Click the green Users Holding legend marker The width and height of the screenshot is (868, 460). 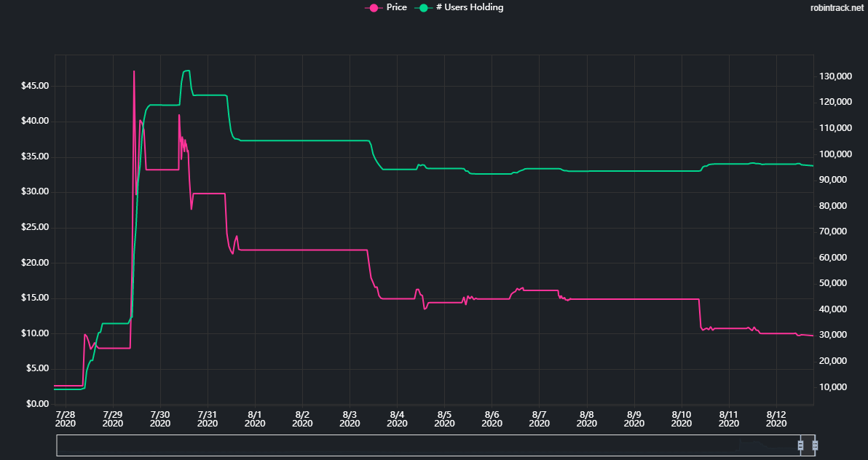(x=423, y=8)
